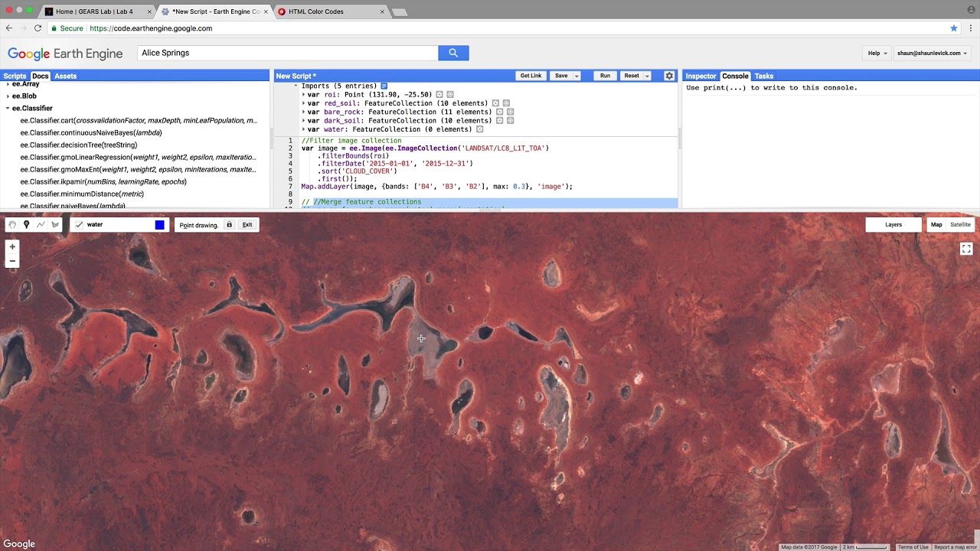Select the draw line tool

(41, 225)
